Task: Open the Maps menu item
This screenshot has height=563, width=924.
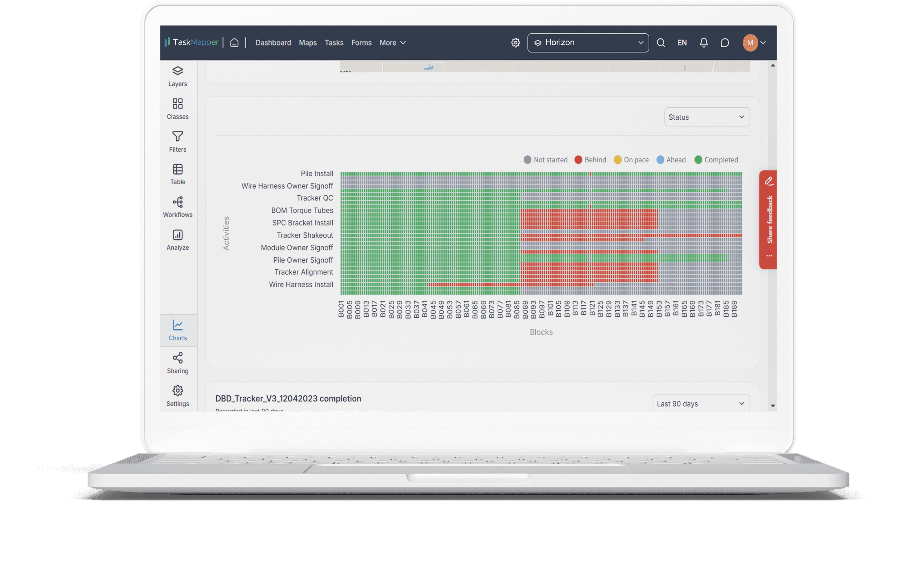Action: [x=307, y=43]
